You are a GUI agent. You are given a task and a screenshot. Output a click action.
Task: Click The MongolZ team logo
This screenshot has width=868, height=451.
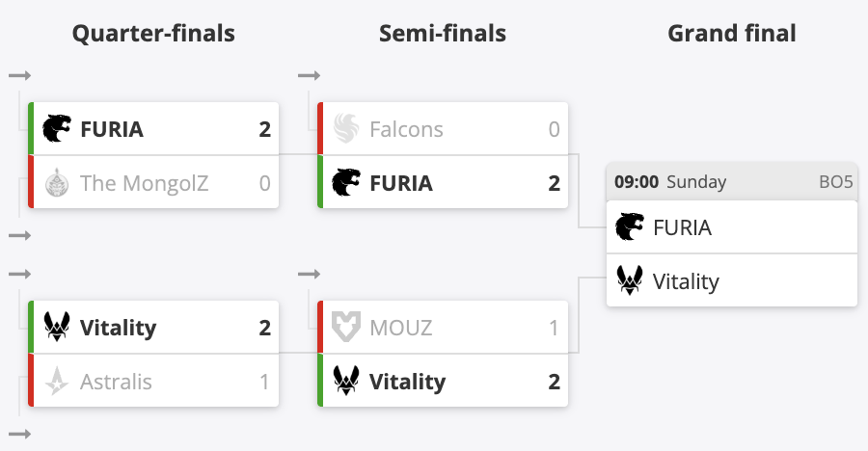(x=57, y=182)
